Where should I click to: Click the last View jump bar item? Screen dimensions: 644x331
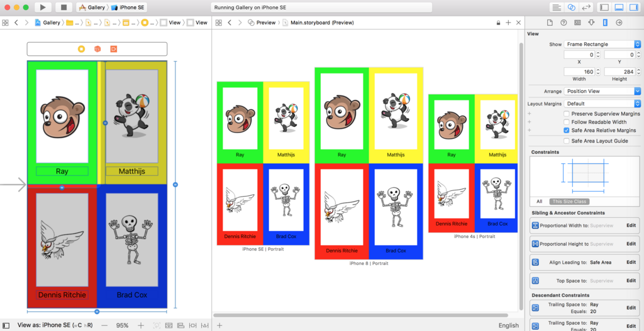tap(197, 23)
